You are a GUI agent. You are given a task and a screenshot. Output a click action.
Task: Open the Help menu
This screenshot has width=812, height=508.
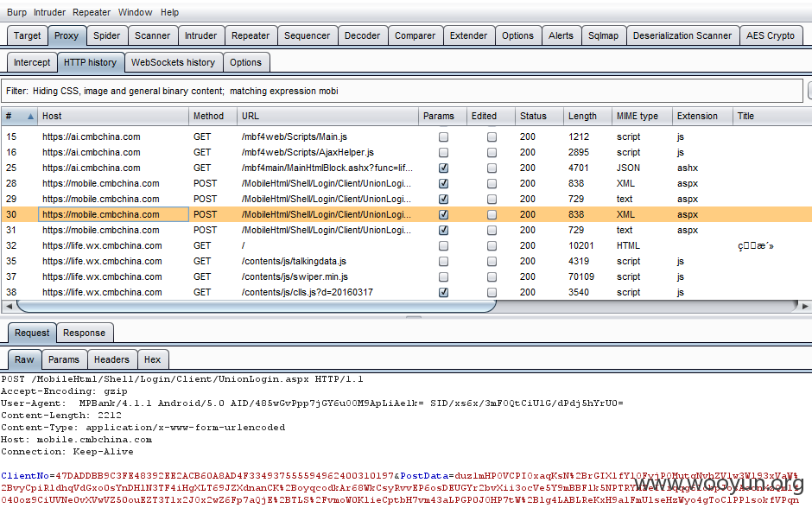169,12
